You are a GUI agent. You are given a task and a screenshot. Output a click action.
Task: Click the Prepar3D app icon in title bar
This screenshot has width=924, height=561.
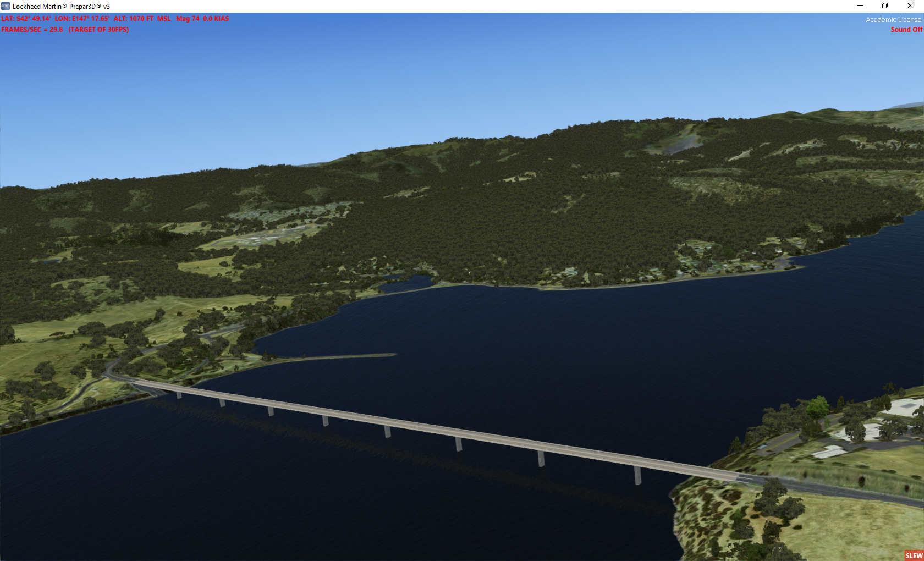[x=5, y=6]
